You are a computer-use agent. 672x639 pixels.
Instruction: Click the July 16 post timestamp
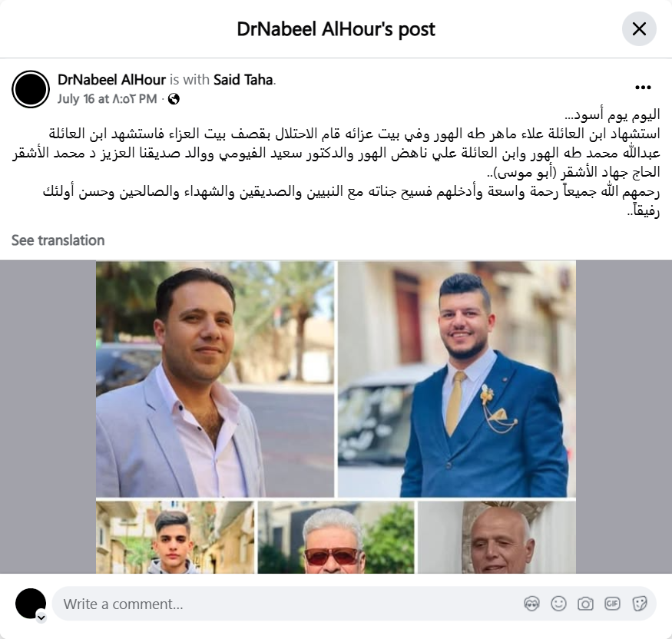tap(108, 99)
